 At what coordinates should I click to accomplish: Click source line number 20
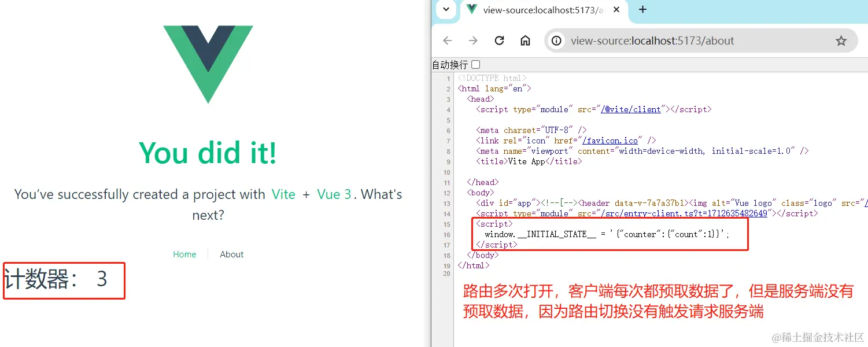(x=448, y=274)
